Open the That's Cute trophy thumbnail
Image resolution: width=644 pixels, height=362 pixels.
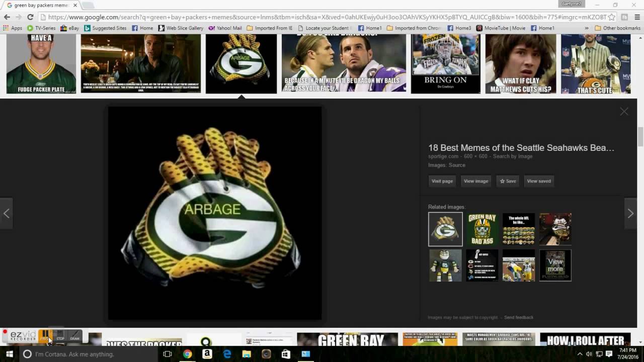[x=596, y=64]
